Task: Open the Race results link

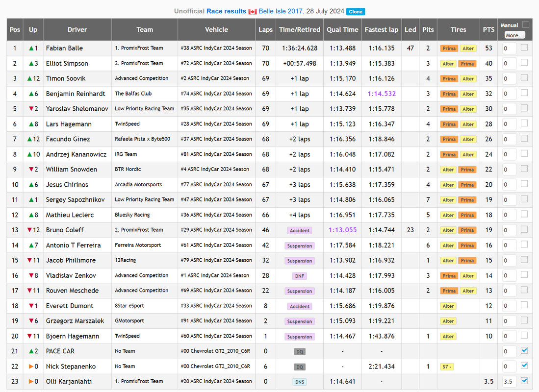Action: [226, 11]
